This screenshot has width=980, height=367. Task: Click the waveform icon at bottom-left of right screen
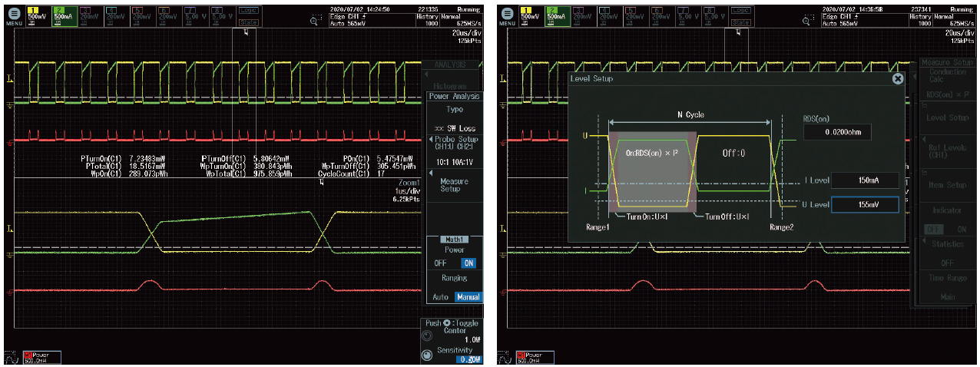(506, 356)
